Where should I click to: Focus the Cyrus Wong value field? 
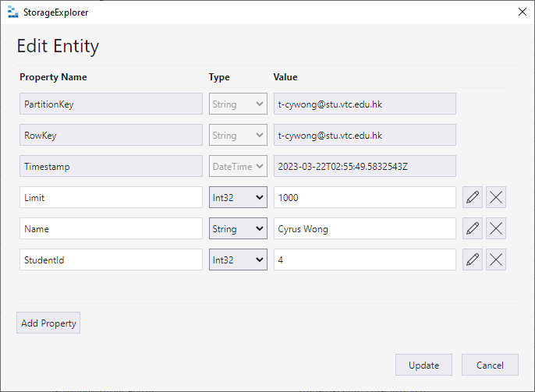click(x=364, y=228)
